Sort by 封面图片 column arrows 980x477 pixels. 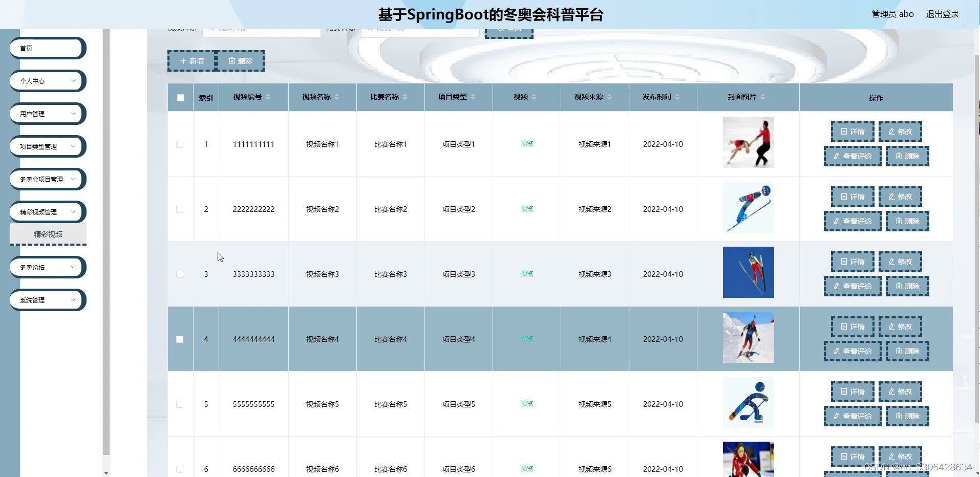[762, 97]
